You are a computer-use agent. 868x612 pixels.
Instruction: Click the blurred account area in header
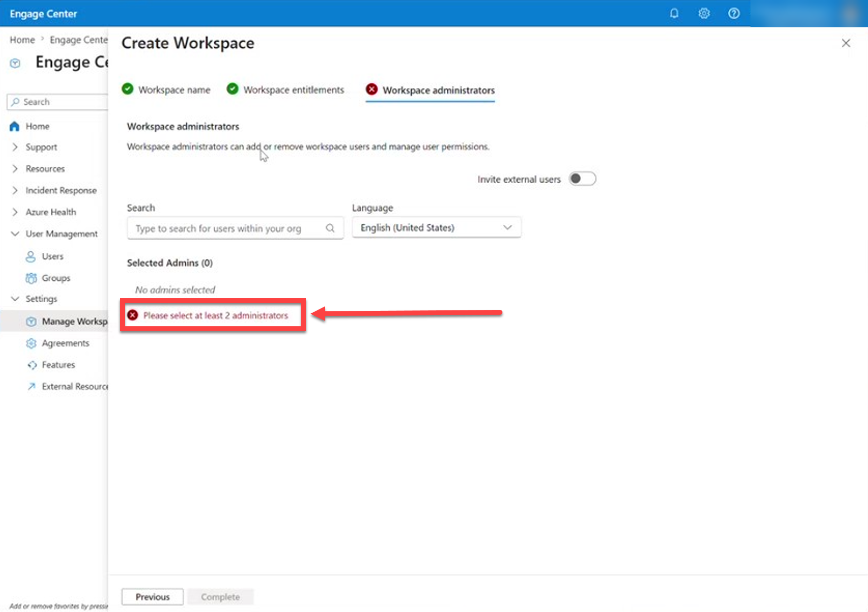(x=809, y=14)
